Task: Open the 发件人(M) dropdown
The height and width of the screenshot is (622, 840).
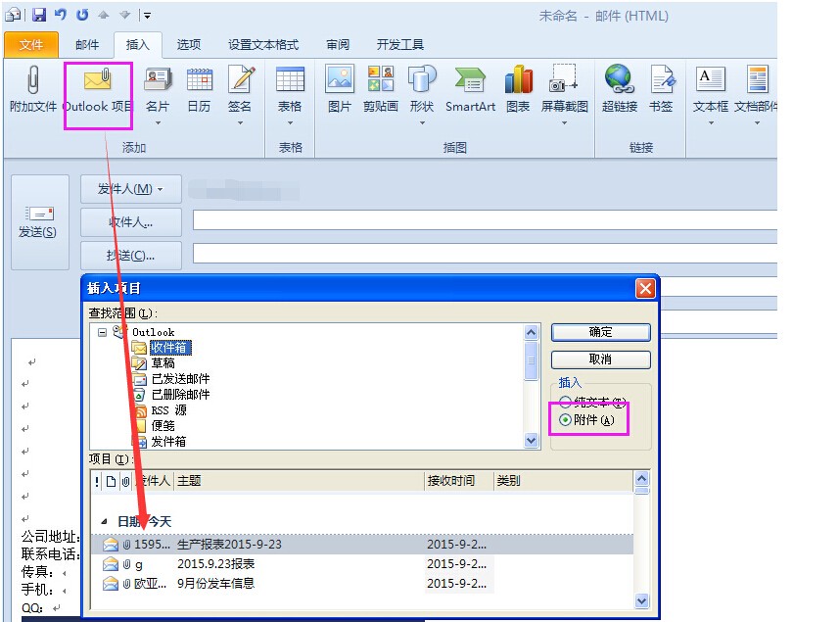Action: pos(131,188)
